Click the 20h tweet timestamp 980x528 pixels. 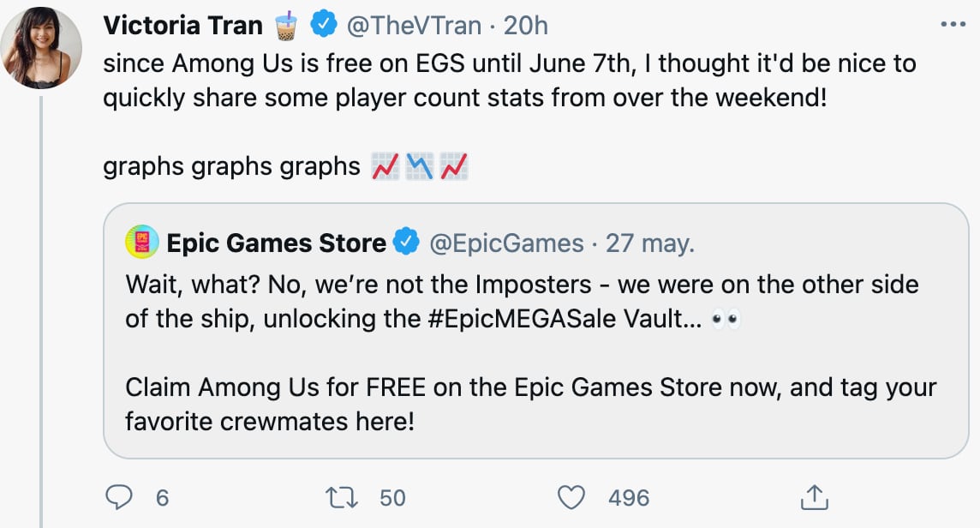tap(525, 26)
